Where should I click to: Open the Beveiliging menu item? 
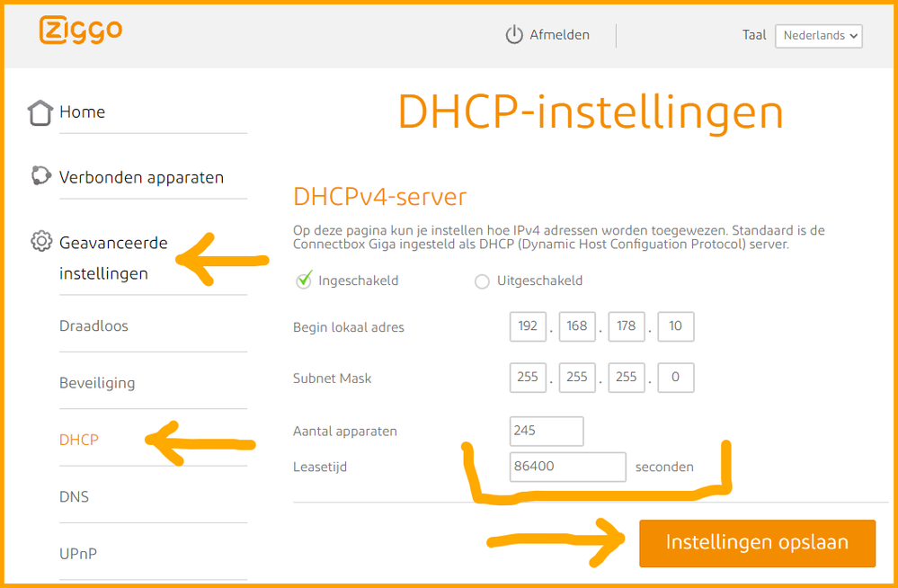tap(97, 383)
